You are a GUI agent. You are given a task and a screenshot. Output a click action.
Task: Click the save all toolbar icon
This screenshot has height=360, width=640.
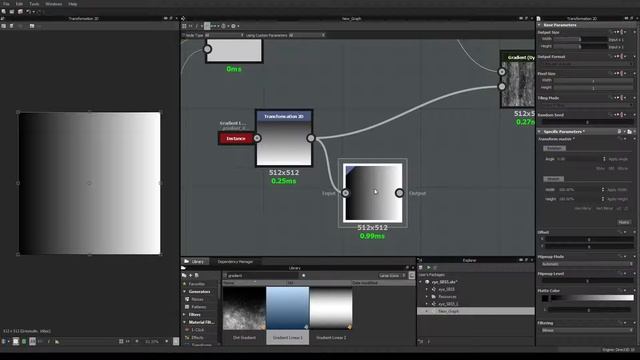point(20,11)
